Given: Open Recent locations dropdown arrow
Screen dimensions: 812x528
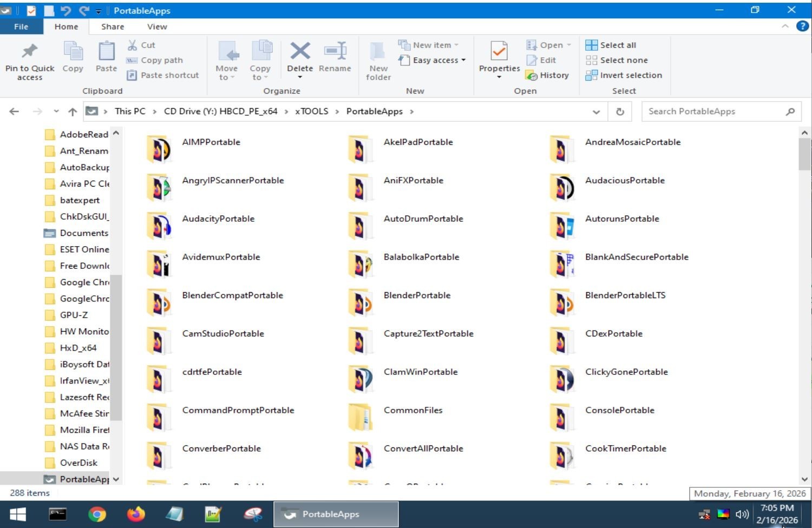Looking at the screenshot, I should coord(56,111).
